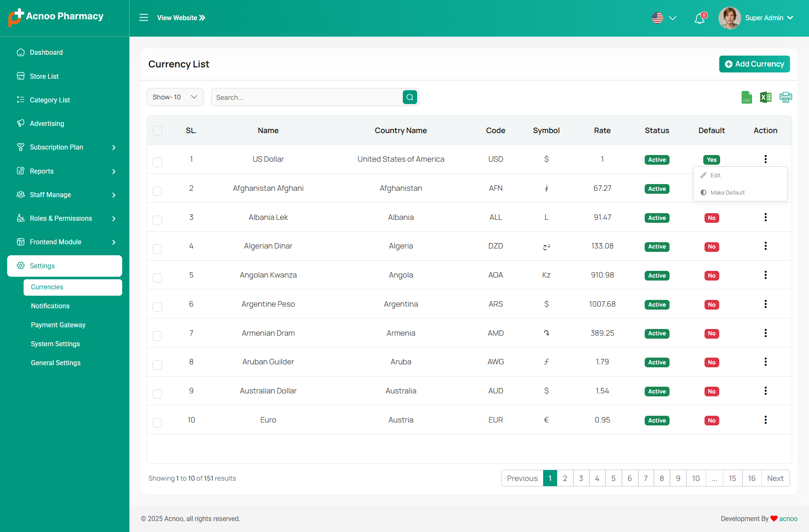Click the Add Currency button
The height and width of the screenshot is (532, 809).
tap(754, 64)
